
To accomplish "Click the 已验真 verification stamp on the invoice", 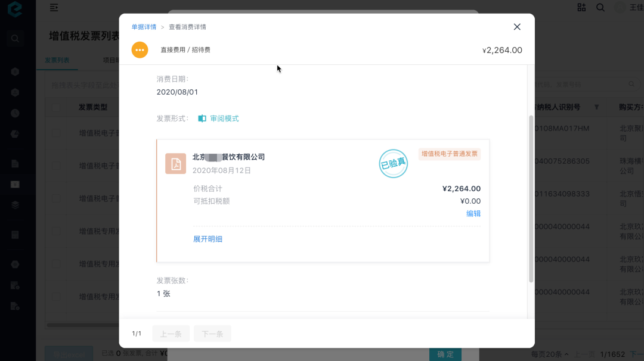I will (x=393, y=163).
